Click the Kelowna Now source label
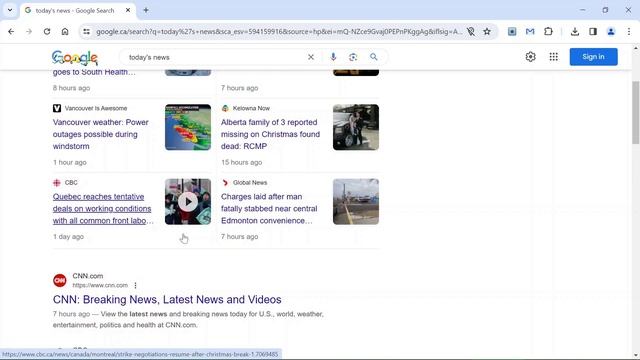 251,108
